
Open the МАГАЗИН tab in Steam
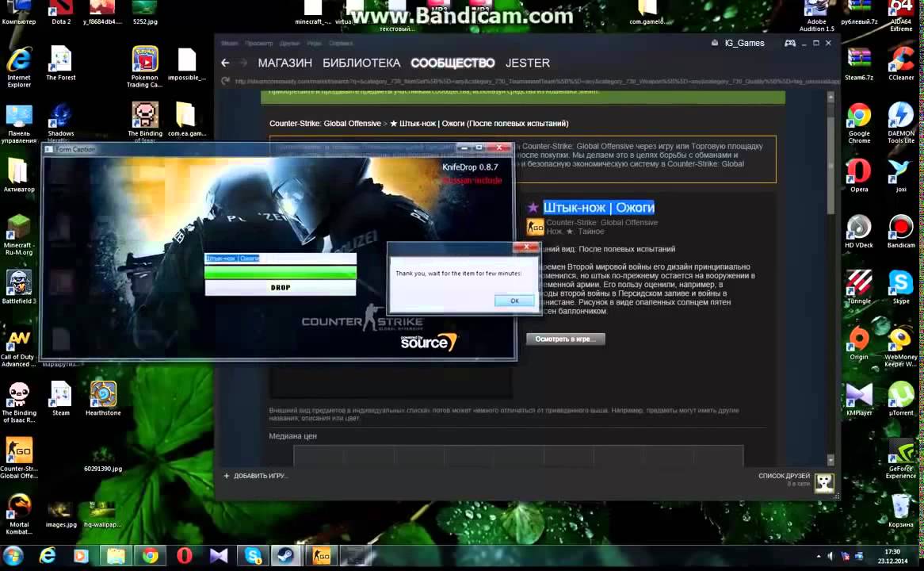pyautogui.click(x=285, y=63)
